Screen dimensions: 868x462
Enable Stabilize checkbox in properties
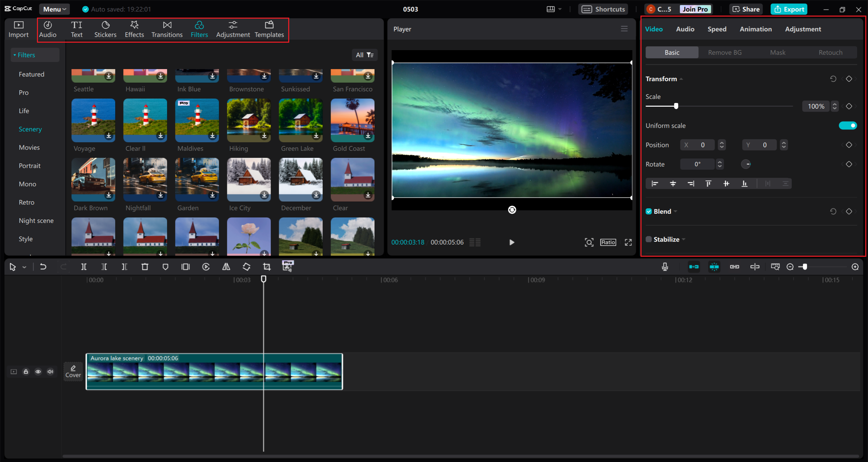(x=648, y=239)
